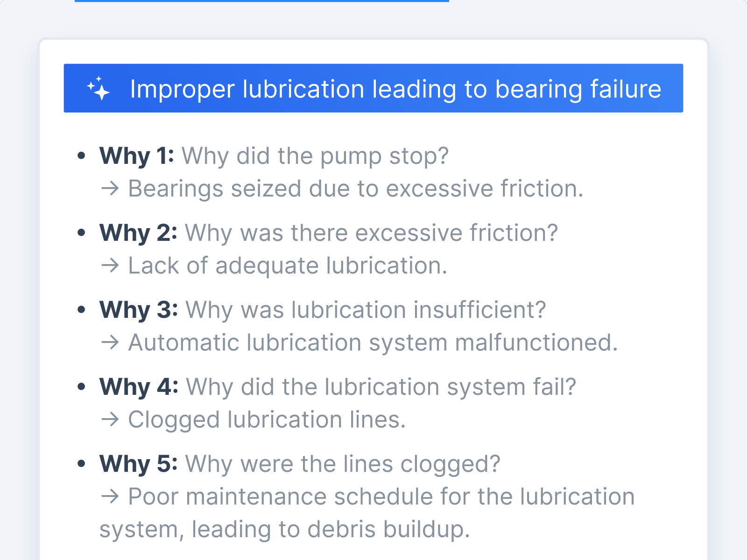Click the blue progress bar at top
The width and height of the screenshot is (747, 560).
(x=261, y=1)
